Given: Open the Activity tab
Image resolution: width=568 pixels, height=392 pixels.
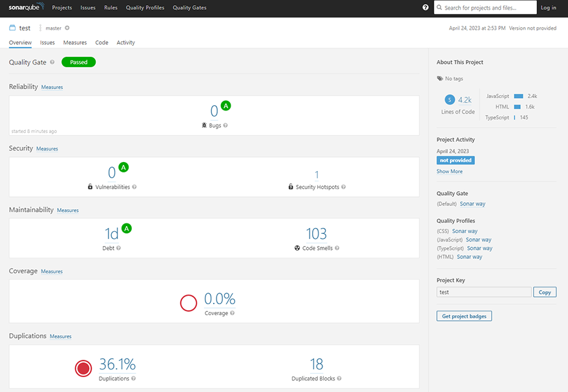Looking at the screenshot, I should click(126, 43).
